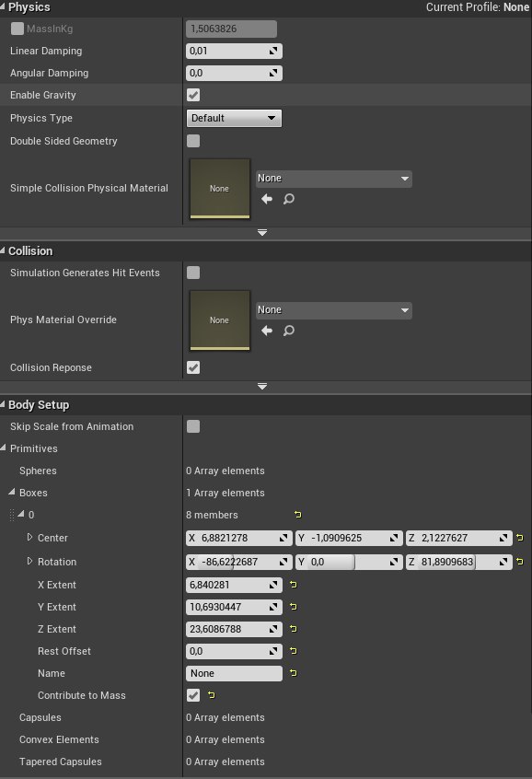This screenshot has width=532, height=779.
Task: Open the Physics Type dropdown
Action: click(x=234, y=118)
